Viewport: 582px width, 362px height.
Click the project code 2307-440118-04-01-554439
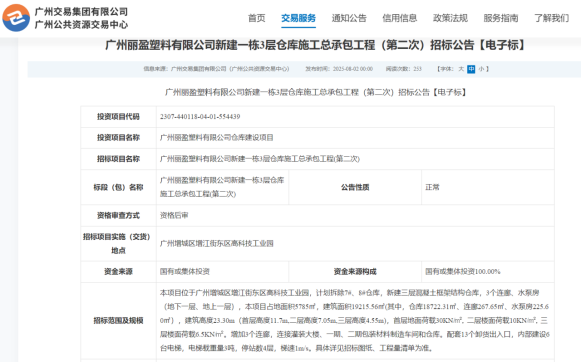click(200, 117)
